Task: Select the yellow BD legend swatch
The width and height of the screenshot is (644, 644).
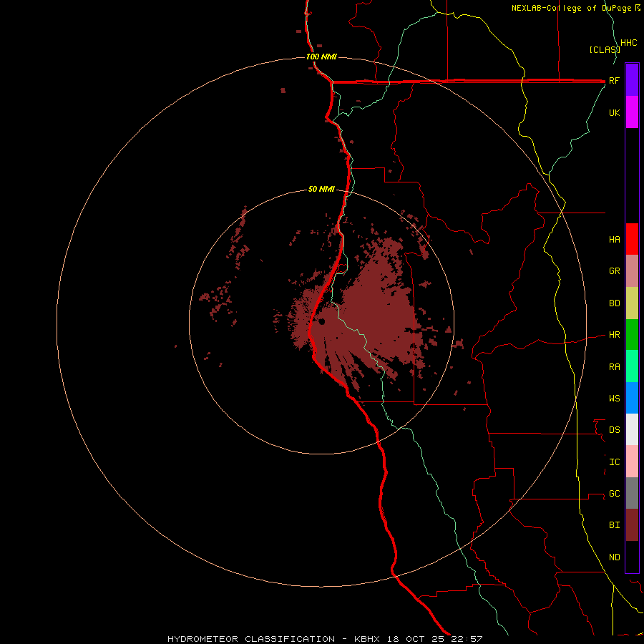Action: [x=632, y=303]
